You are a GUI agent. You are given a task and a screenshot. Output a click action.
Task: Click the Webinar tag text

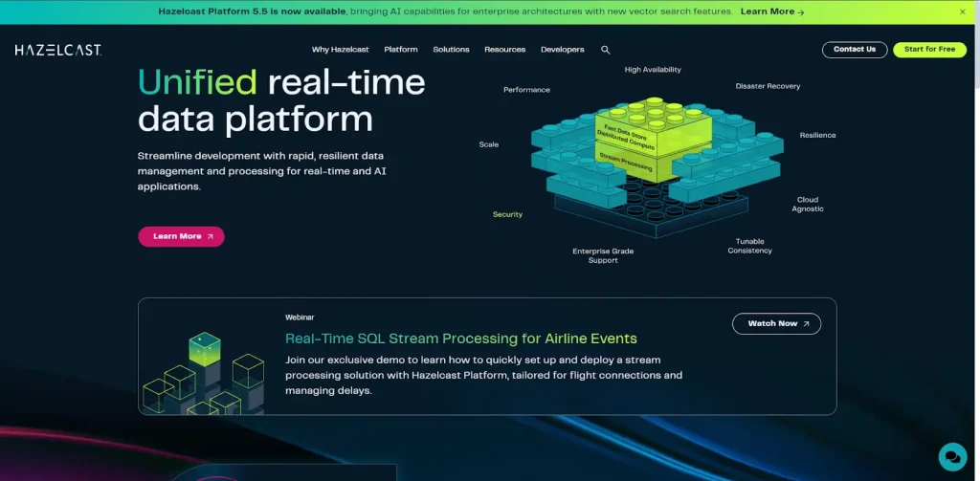pos(300,317)
